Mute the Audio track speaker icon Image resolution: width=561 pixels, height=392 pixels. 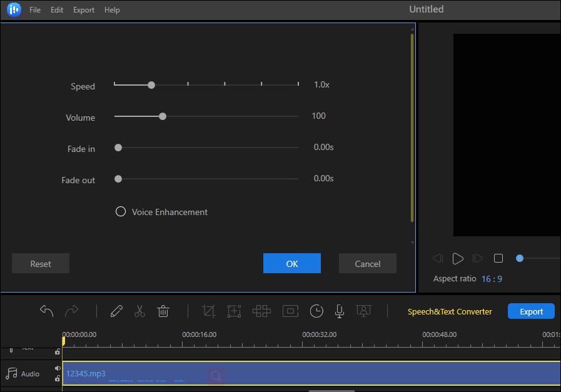click(58, 368)
